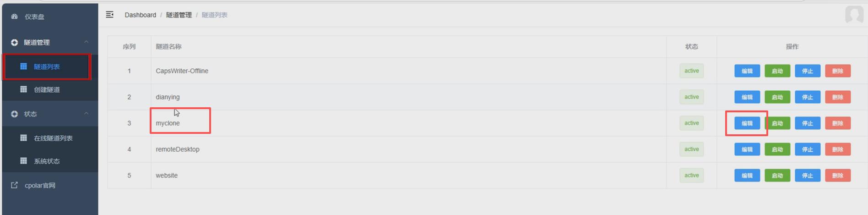Click the dashboard gauge icon

point(15,17)
